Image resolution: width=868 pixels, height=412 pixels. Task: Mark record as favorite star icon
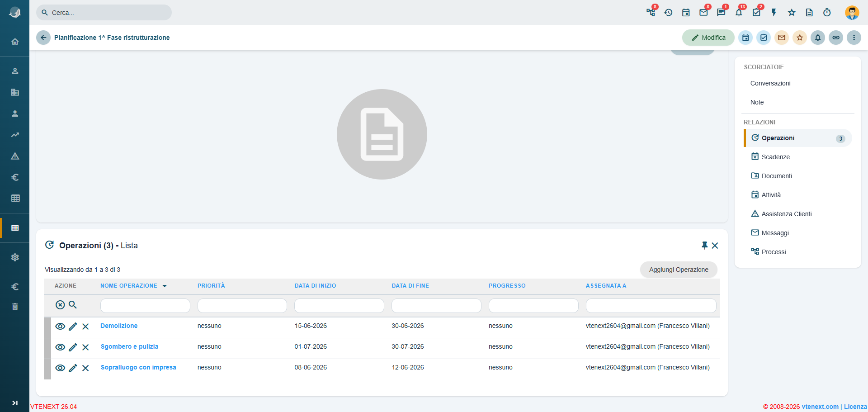pyautogui.click(x=800, y=38)
